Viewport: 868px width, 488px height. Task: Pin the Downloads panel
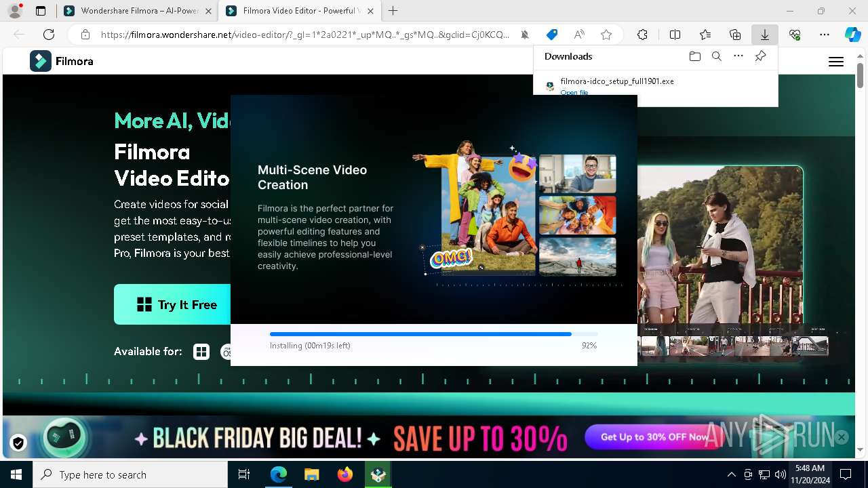coord(761,56)
